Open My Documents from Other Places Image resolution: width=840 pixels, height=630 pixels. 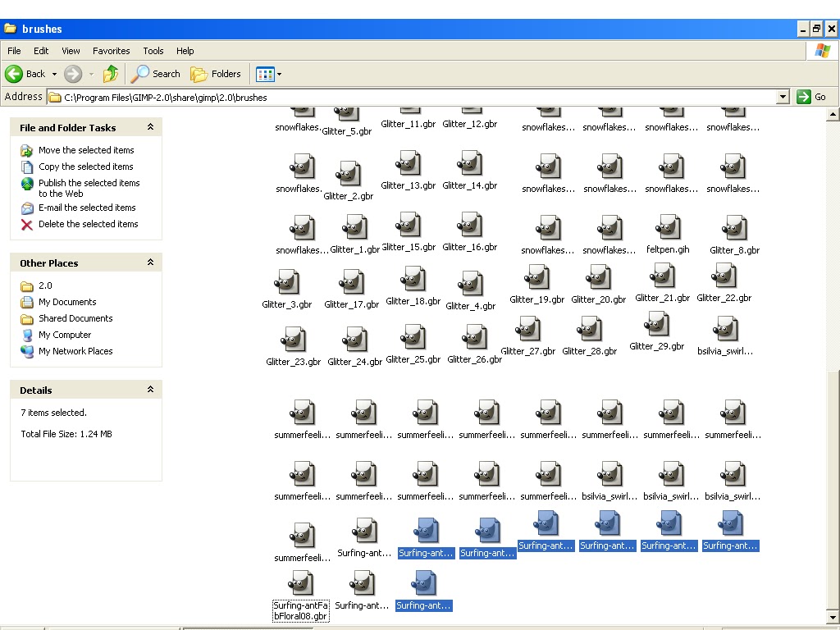(65, 302)
